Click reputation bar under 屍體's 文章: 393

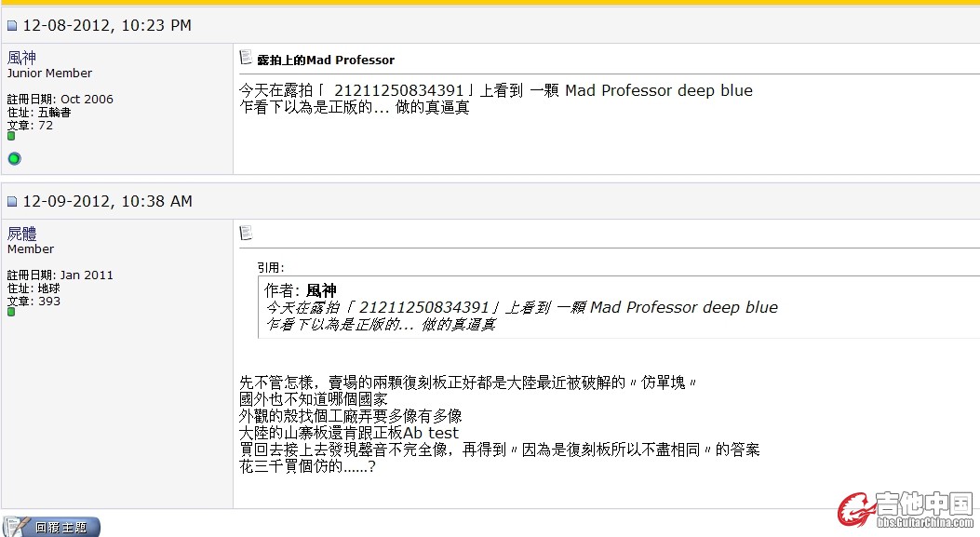(x=11, y=312)
